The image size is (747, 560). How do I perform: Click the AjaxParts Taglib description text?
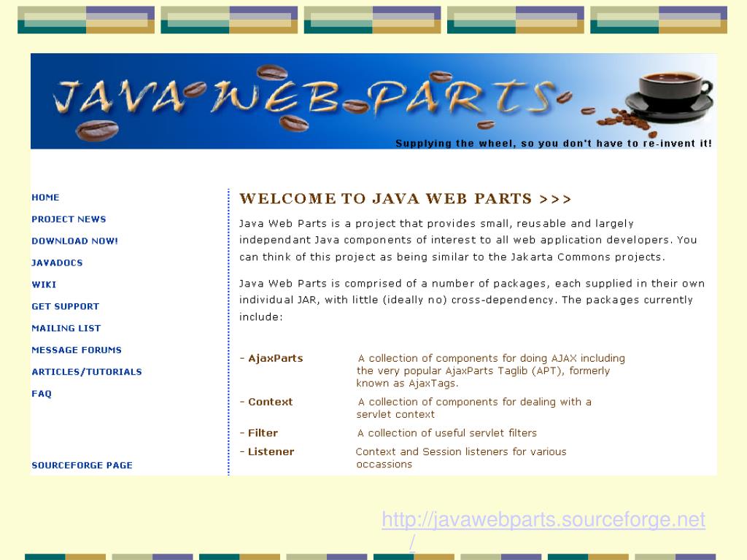491,370
